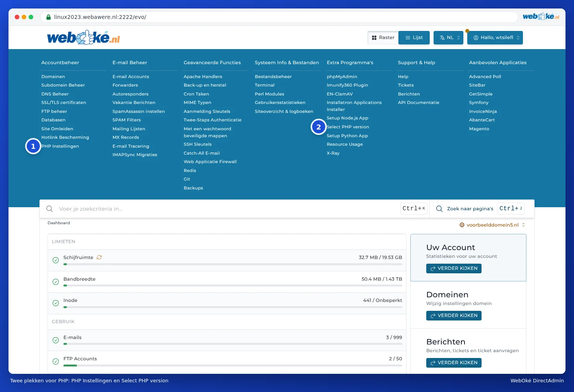Open Databasen under Accountbeheer
This screenshot has width=574, height=392.
[53, 120]
